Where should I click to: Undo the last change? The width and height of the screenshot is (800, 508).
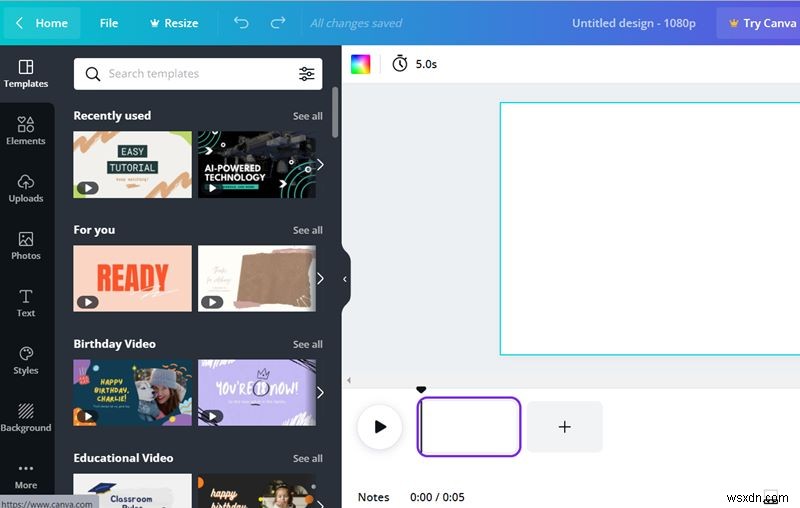(241, 22)
